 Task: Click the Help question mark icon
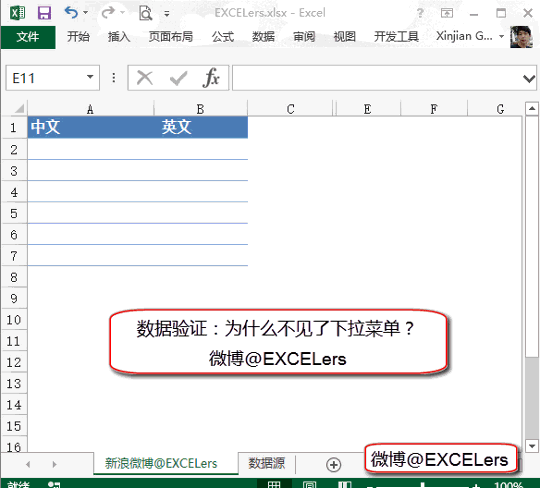coord(420,13)
